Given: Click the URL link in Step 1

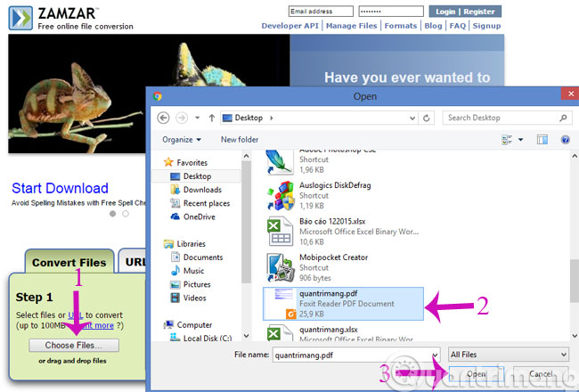Looking at the screenshot, I should tap(76, 315).
